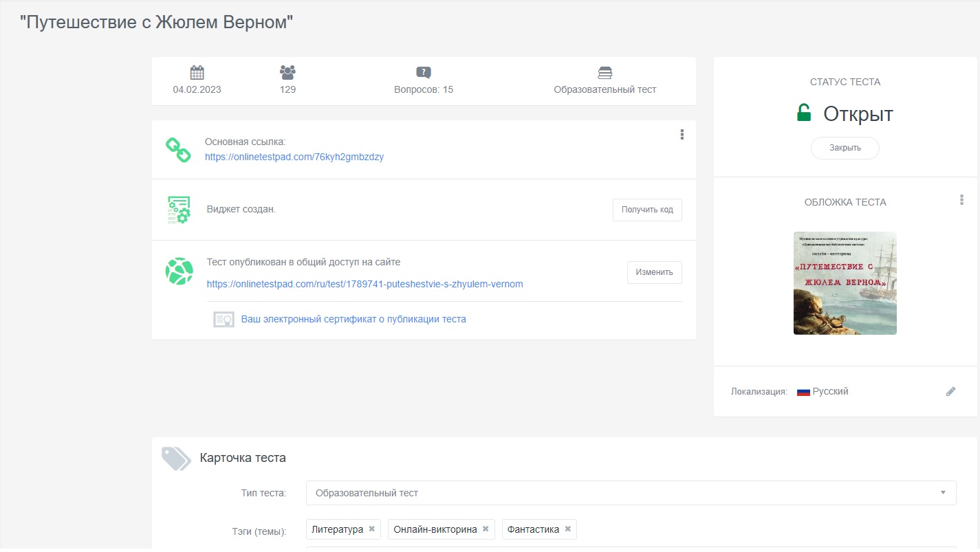
Task: Click the page title Путешествие с Жюлем Верном
Action: tap(157, 23)
